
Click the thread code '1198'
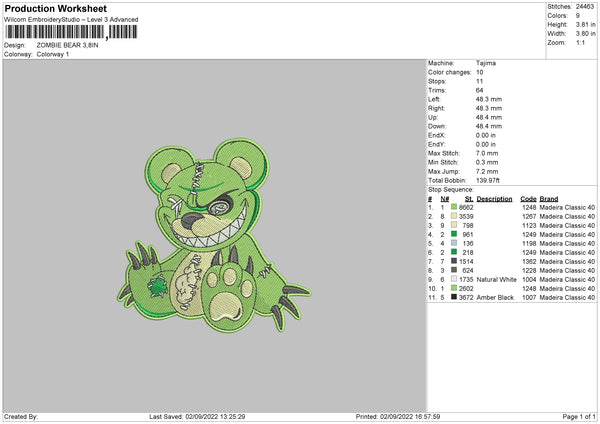coord(530,243)
